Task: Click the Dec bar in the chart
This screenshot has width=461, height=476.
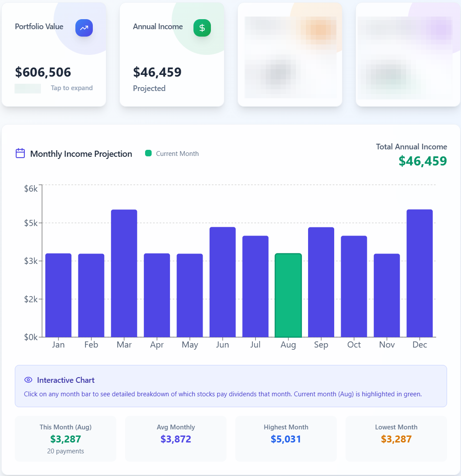Action: (x=420, y=273)
